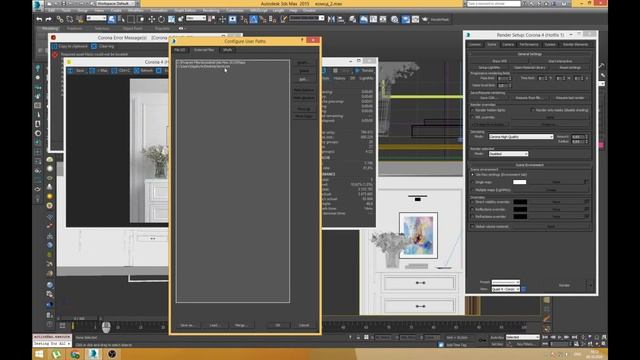640x360 pixels.
Task: Activate Select and Scale tool
Action: point(171,19)
